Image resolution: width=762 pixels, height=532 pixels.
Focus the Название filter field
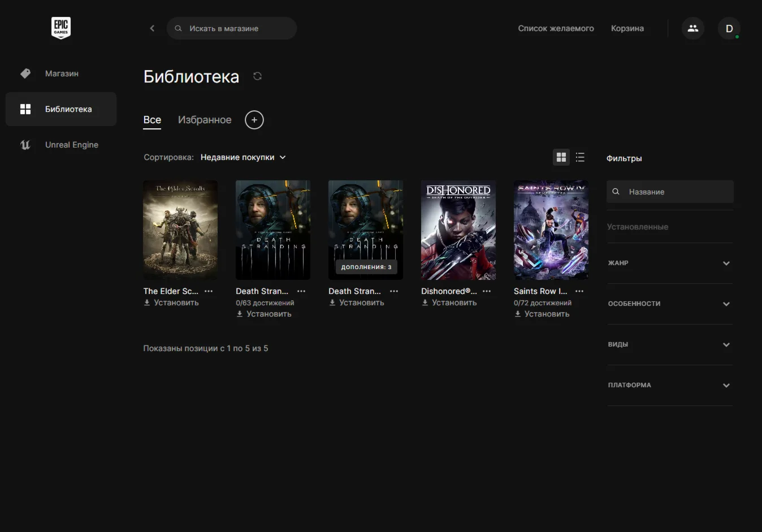click(670, 192)
